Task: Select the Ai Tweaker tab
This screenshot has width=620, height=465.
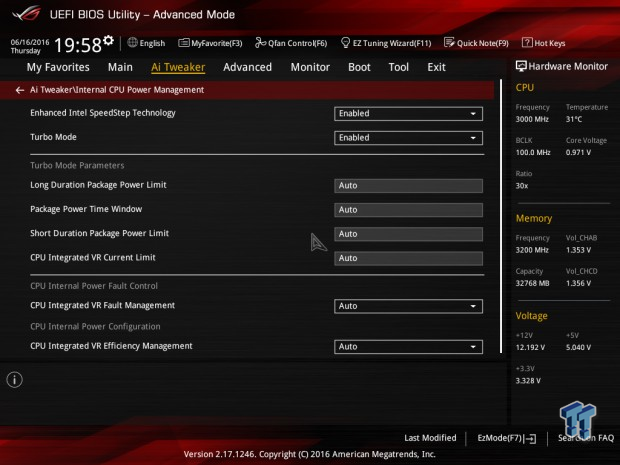Action: (x=178, y=67)
